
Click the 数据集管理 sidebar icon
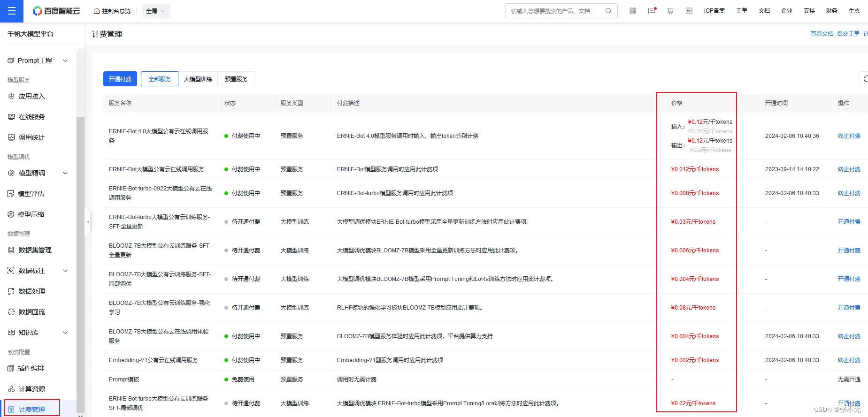point(11,250)
